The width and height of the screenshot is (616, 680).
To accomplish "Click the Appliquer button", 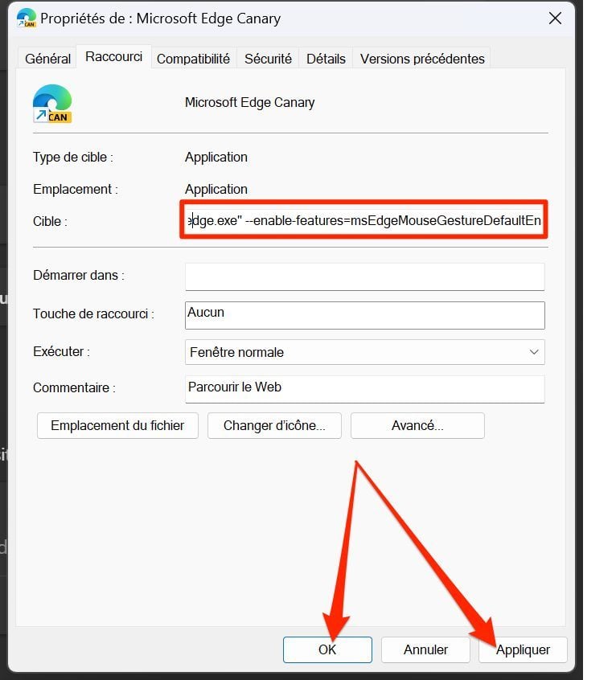I will coord(523,649).
